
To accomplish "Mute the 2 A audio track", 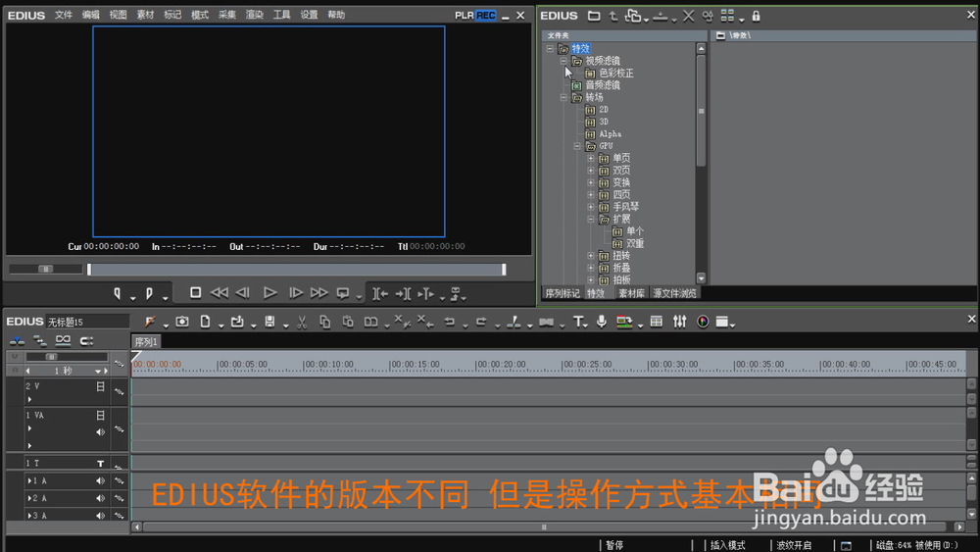I will pos(100,498).
